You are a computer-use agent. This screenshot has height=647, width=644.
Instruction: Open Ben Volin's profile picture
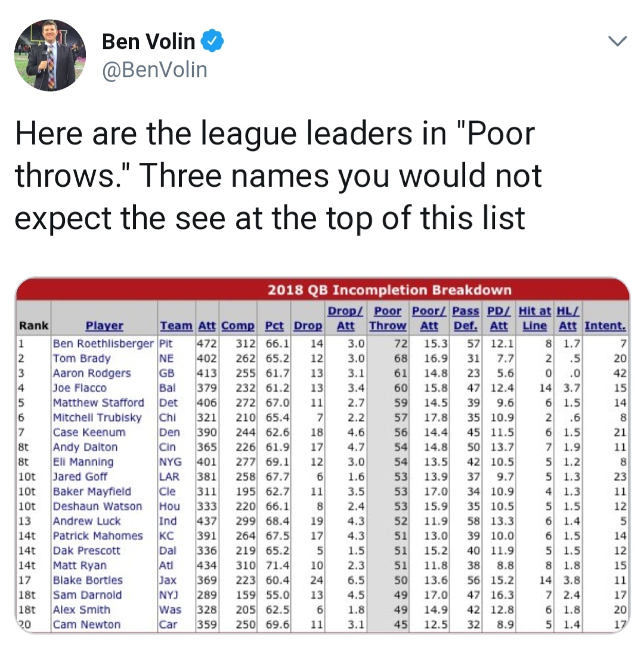tap(51, 55)
